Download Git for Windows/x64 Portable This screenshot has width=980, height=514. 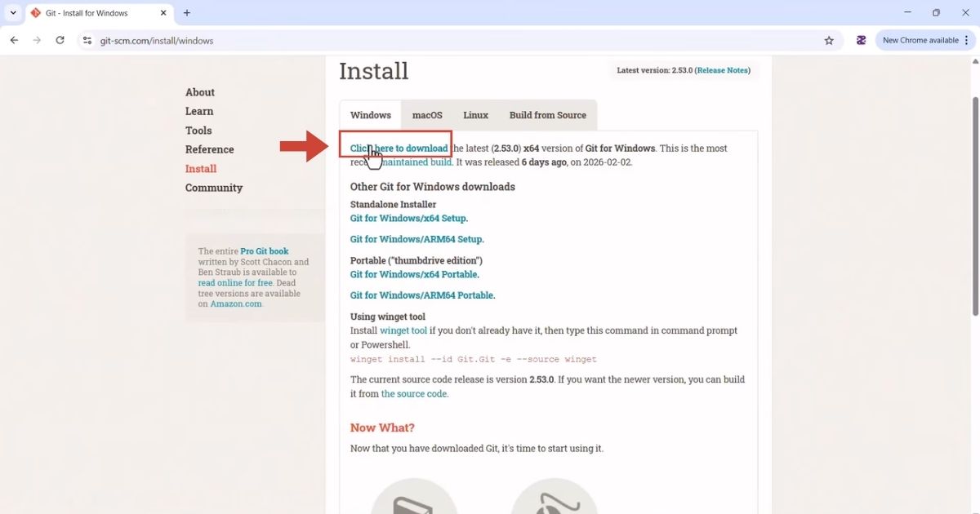414,275
